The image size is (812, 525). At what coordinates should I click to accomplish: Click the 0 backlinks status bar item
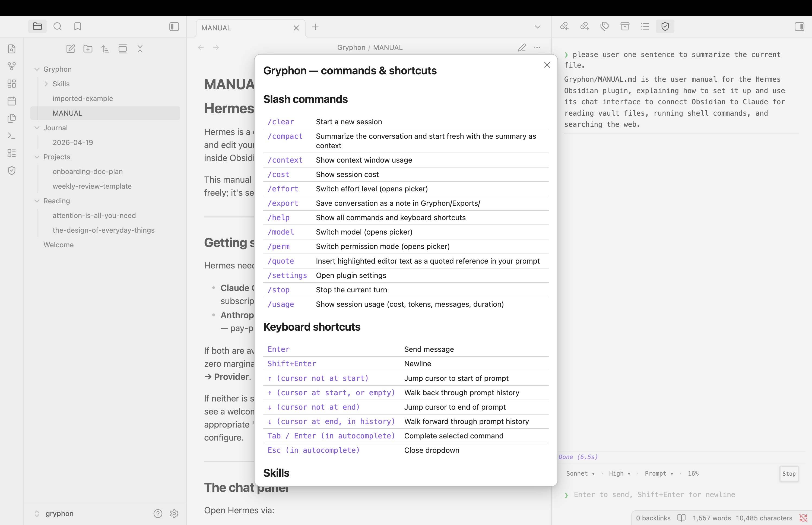653,518
